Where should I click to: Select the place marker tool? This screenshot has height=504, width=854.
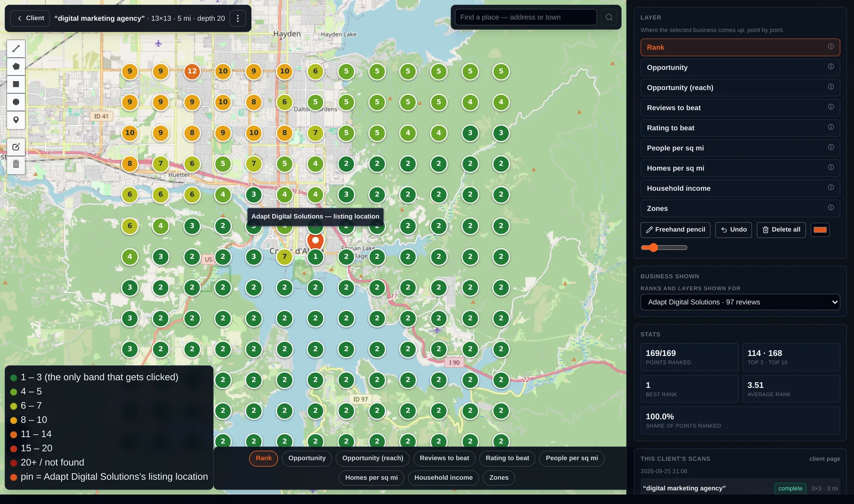click(16, 119)
